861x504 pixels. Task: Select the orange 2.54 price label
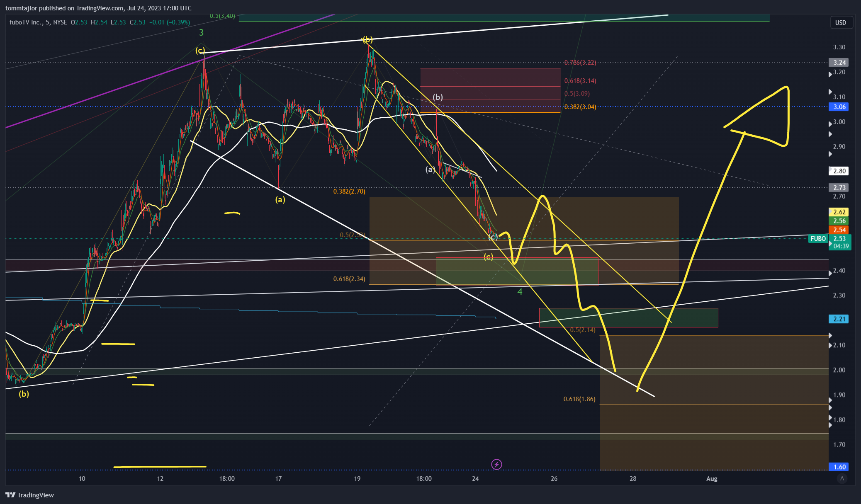point(839,230)
